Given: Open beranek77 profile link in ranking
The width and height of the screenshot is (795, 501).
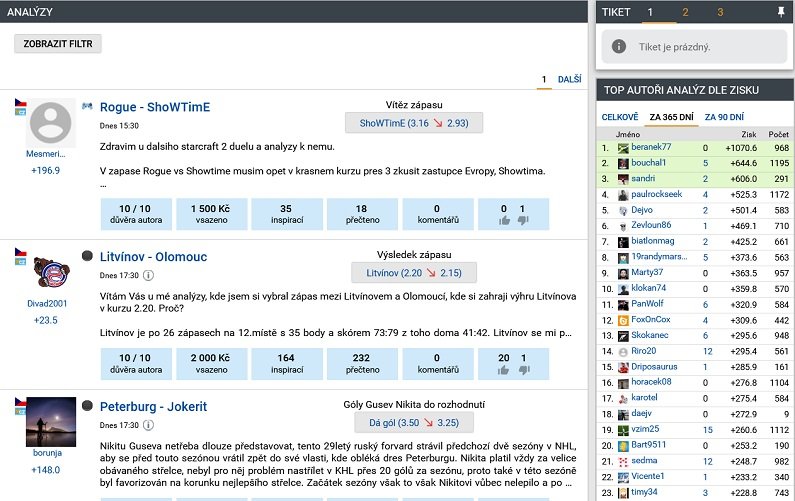Looking at the screenshot, I should click(651, 147).
